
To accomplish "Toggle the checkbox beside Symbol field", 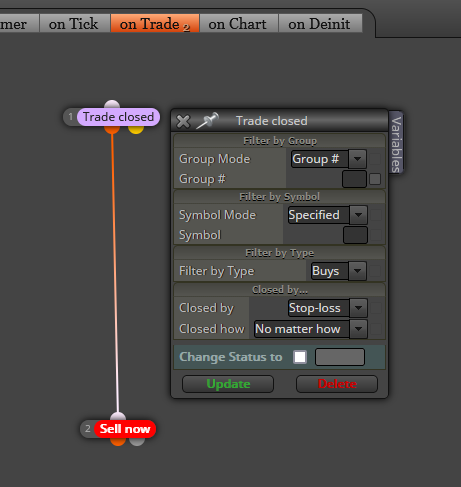I will [x=376, y=235].
